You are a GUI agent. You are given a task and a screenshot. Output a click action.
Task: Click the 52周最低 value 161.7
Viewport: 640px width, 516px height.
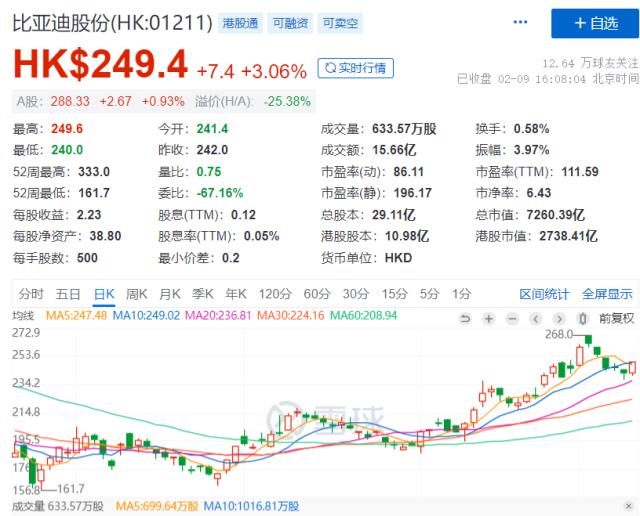[94, 193]
